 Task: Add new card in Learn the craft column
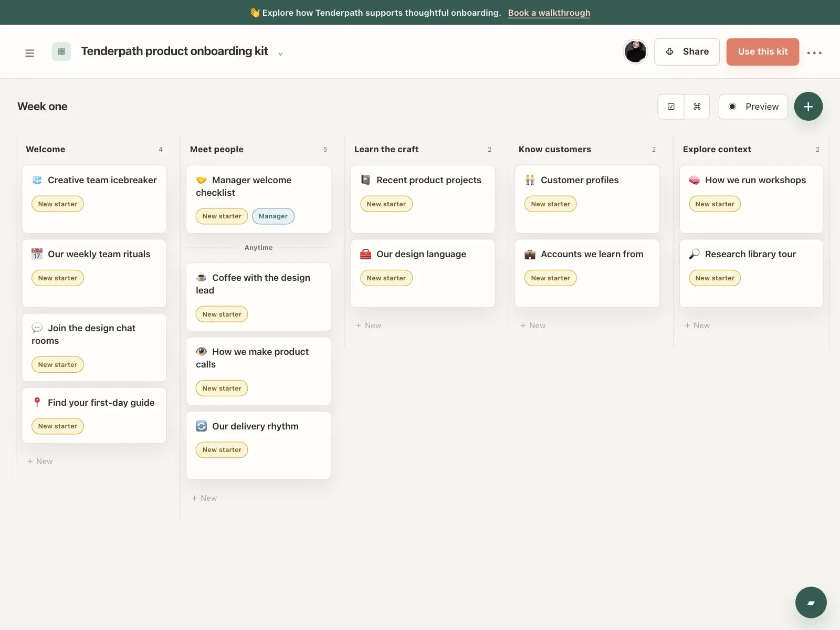tap(369, 325)
